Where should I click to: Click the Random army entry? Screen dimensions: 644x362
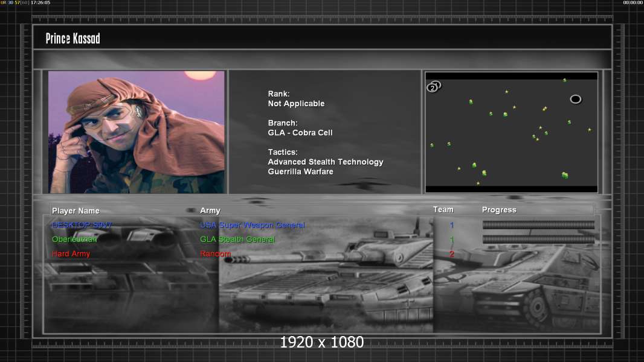click(x=215, y=254)
